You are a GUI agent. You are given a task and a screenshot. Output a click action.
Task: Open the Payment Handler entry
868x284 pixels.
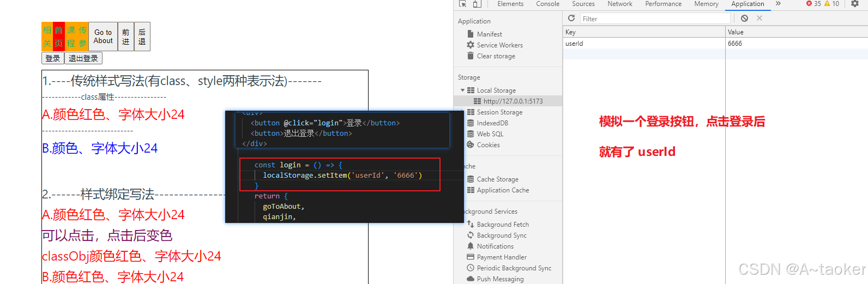pos(497,257)
